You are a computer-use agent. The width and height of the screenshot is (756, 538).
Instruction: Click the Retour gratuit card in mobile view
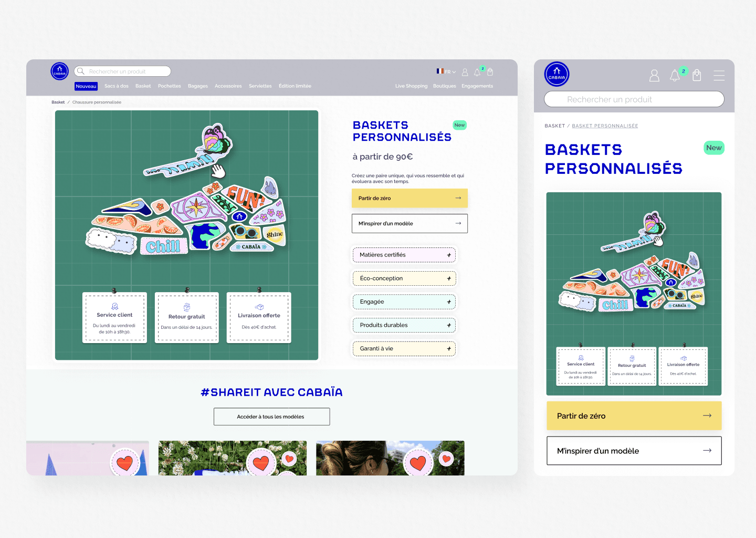tap(632, 366)
